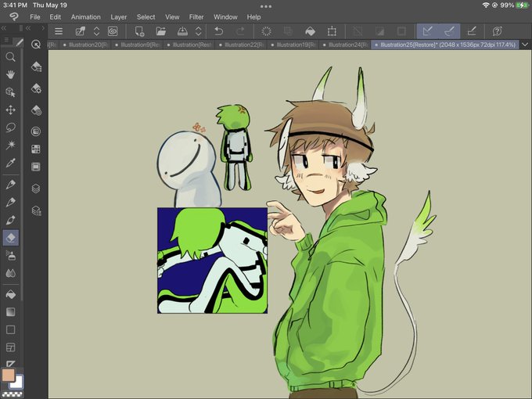Viewport: 532px width, 399px height.
Task: Toggle the edit-canvas icon in command bar
Action: click(x=81, y=31)
